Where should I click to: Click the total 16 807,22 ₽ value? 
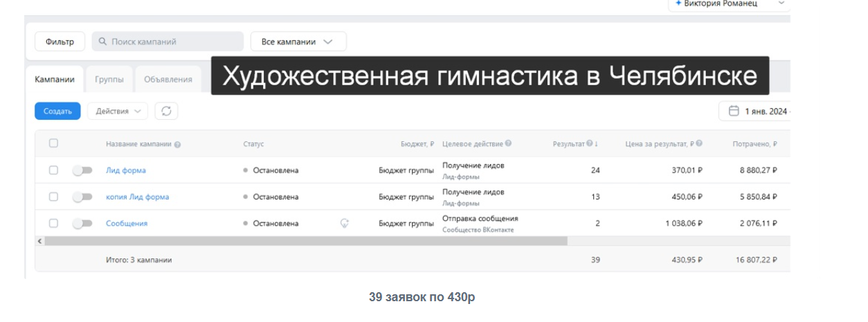click(x=756, y=260)
